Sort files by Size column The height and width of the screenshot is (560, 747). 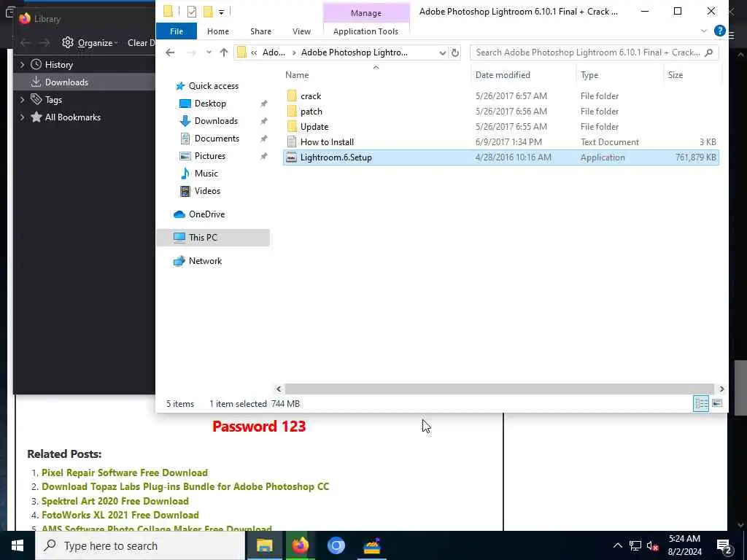(675, 75)
